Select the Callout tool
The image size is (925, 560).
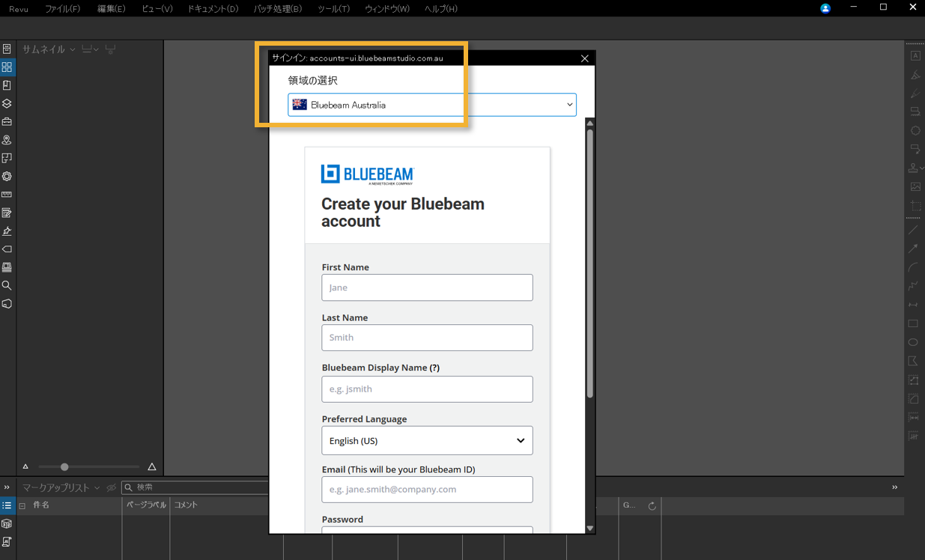915,149
